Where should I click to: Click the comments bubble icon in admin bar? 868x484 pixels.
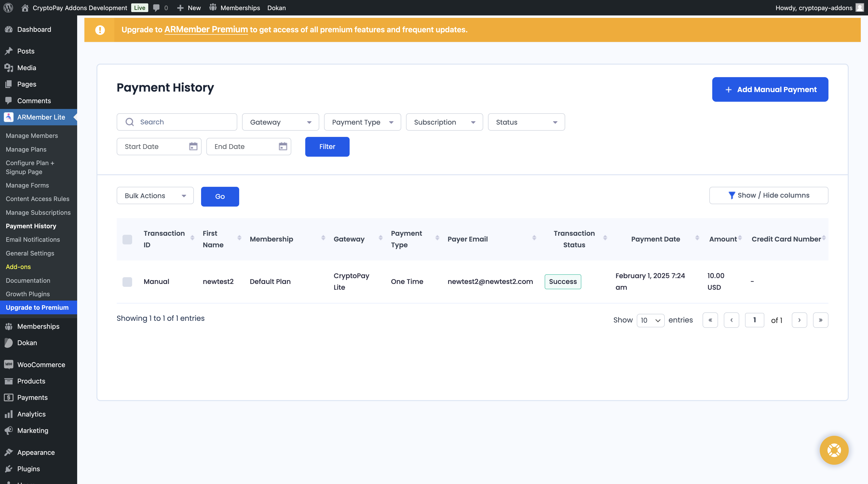point(156,7)
